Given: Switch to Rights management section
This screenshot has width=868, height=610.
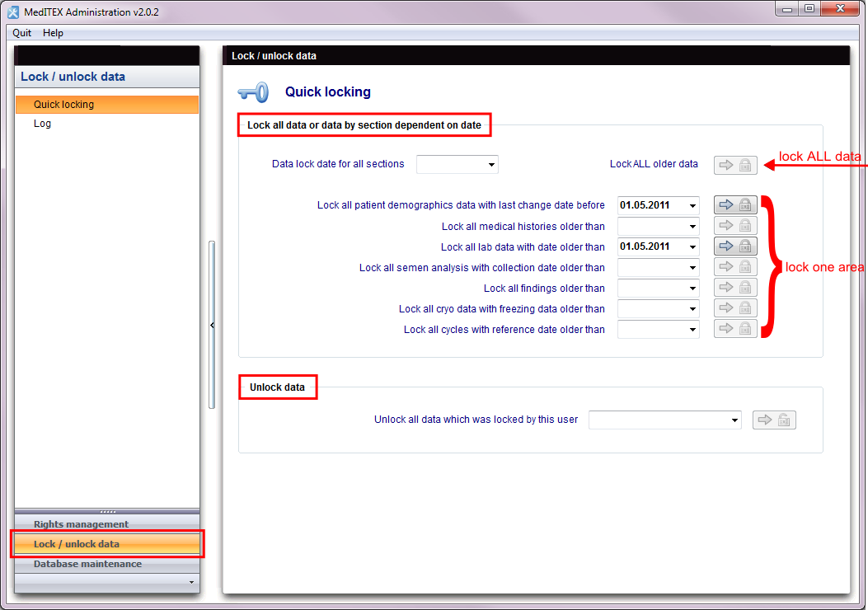Looking at the screenshot, I should coord(107,523).
